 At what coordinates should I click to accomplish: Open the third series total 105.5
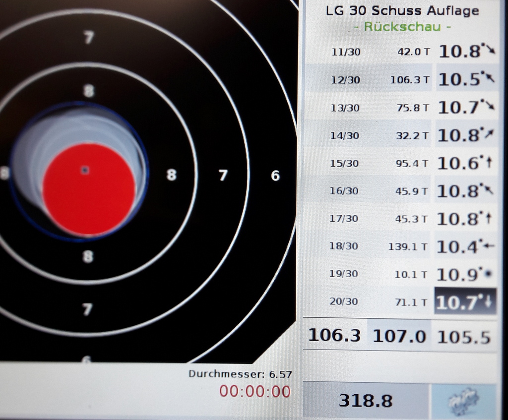click(x=464, y=337)
